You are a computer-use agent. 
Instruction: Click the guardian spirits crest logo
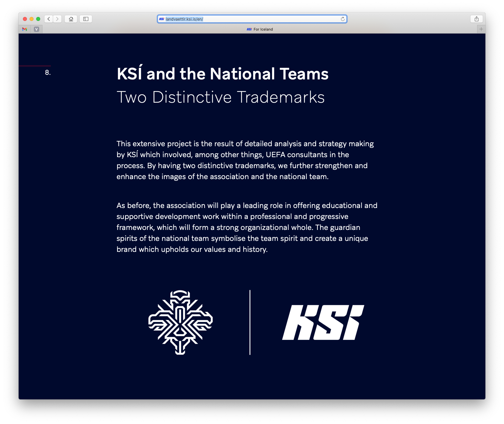click(180, 322)
